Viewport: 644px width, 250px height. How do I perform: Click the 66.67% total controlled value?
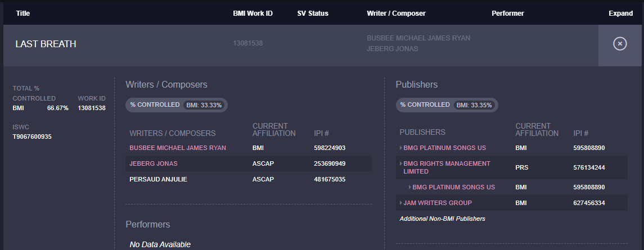58,108
